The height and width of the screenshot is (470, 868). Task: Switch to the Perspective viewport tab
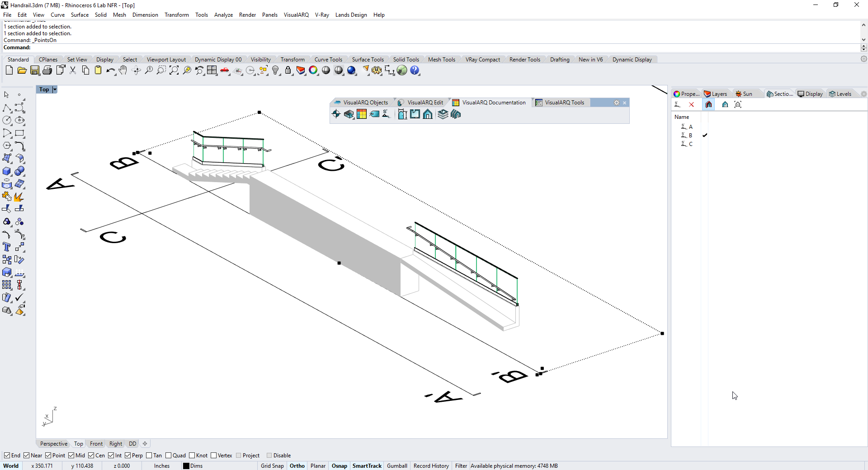tap(53, 444)
